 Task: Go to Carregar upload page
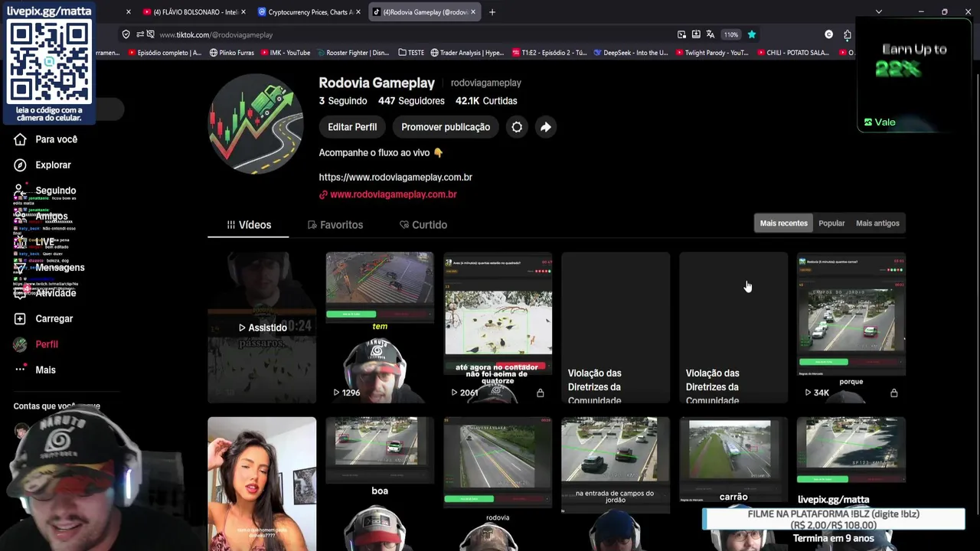point(44,318)
